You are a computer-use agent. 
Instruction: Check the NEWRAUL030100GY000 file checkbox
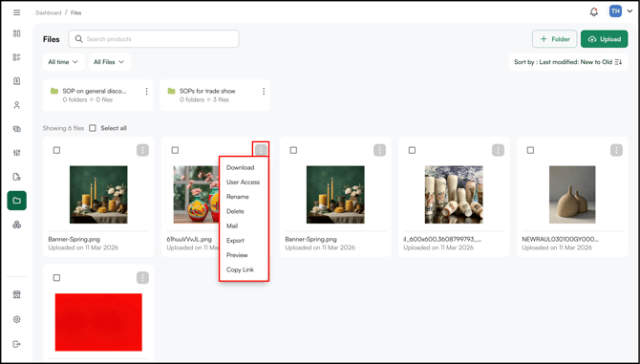(530, 151)
